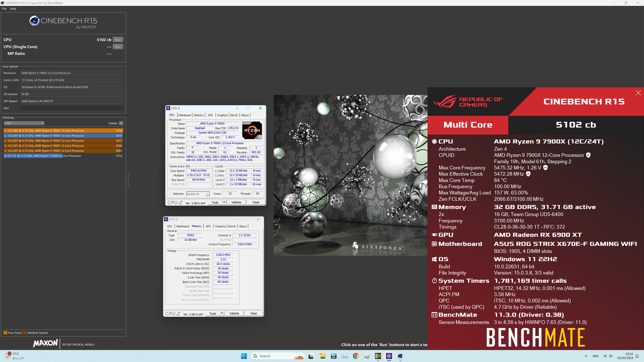Screen dimensions: 644x362
Task: Open Windows Start menu
Action: pos(244,356)
